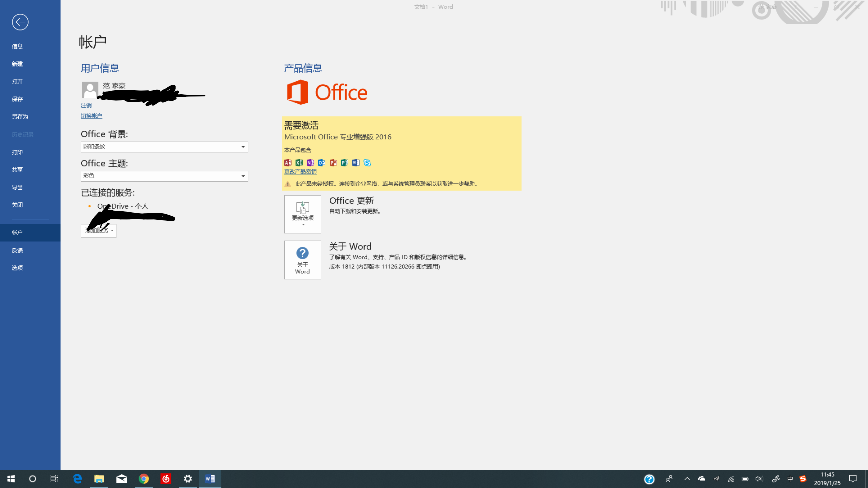Click the Cortana circle icon
868x488 pixels.
pyautogui.click(x=32, y=479)
